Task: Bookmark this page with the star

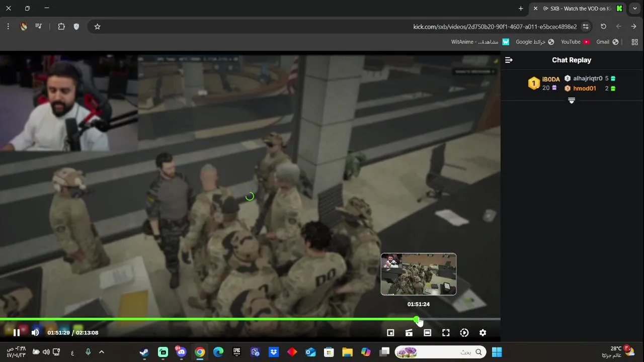Action: [98, 27]
